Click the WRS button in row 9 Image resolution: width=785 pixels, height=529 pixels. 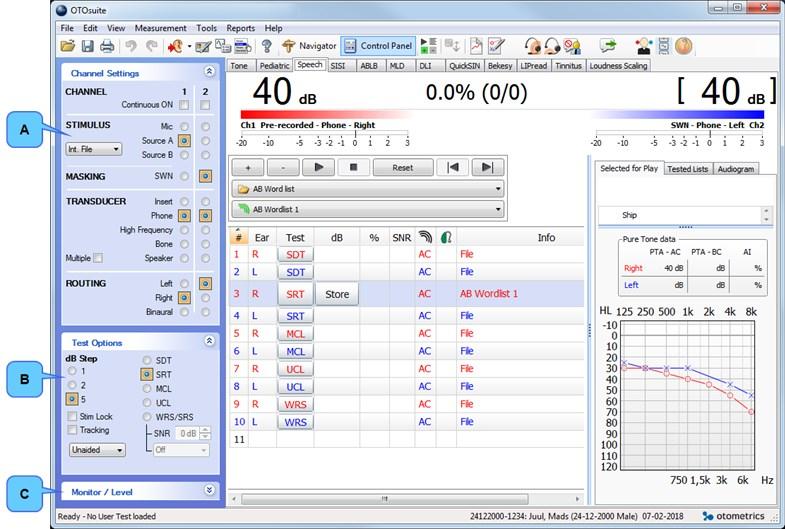(295, 404)
